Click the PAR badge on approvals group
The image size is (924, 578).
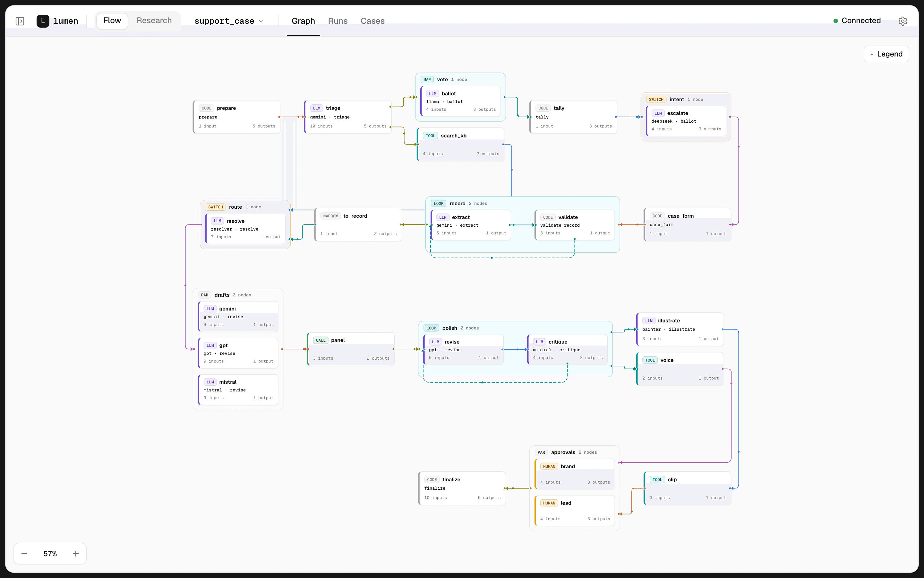(542, 452)
